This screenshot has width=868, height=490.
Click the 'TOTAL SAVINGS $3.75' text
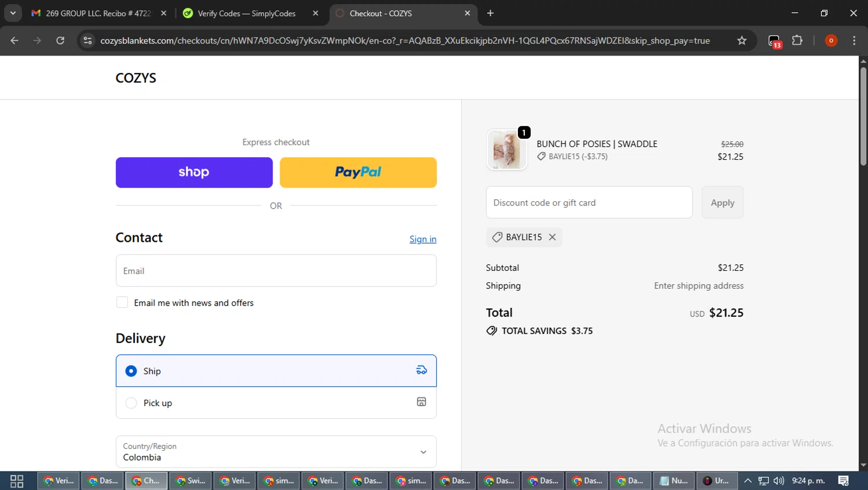pyautogui.click(x=547, y=331)
